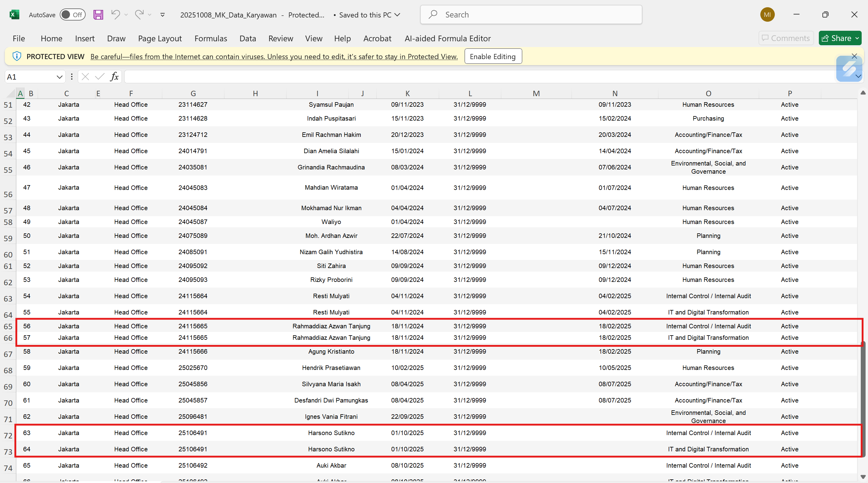Click the Protected View warning message link
Screen dimensions: 868x483
274,57
